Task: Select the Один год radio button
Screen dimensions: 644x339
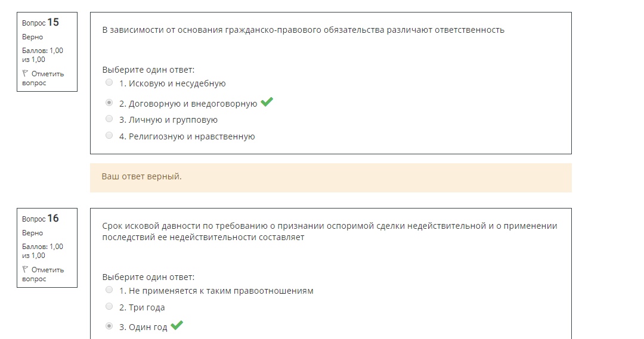Action: point(109,326)
